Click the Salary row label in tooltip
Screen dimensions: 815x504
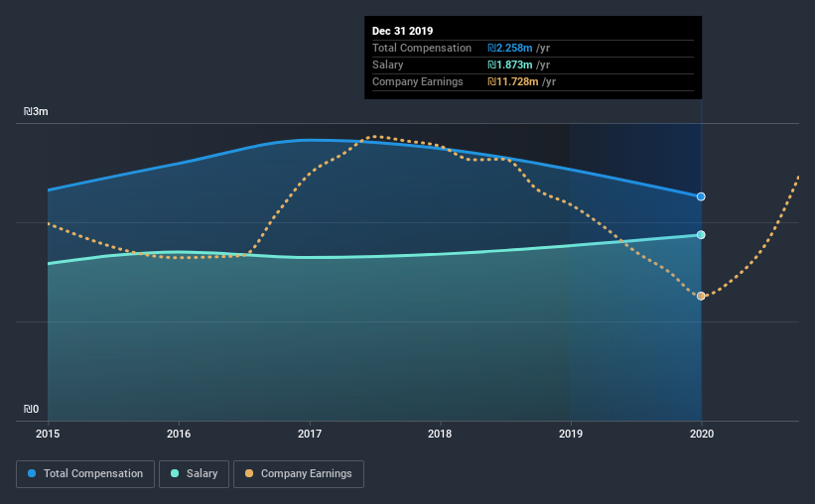388,64
